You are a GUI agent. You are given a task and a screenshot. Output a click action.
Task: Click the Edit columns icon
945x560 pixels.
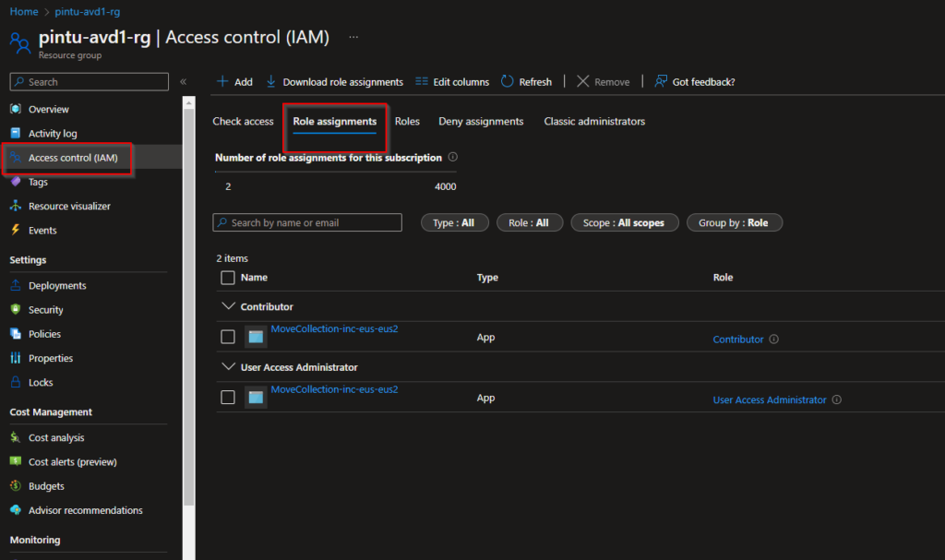click(x=421, y=81)
